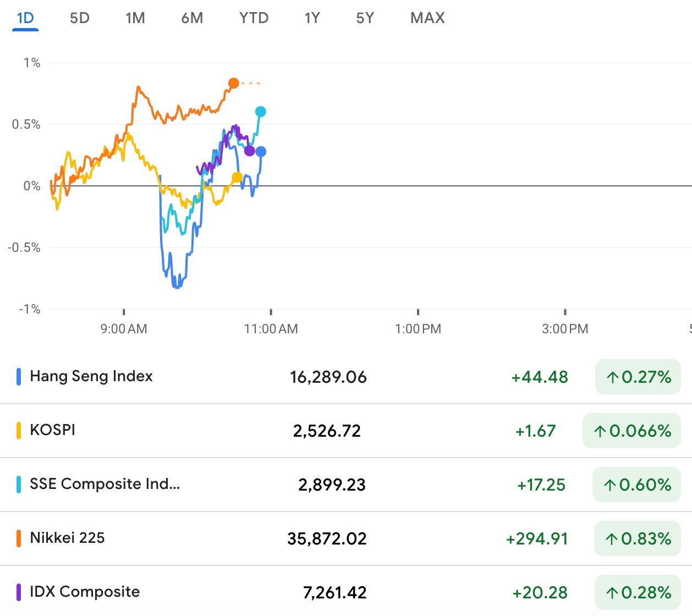Click the -1% y-axis label
692x616 pixels.
30,309
